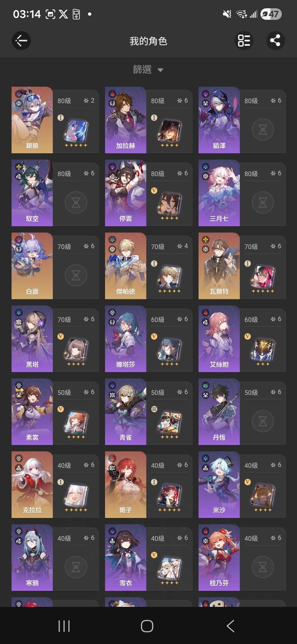Tap empty light cone slot for 貊澤
The height and width of the screenshot is (644, 297).
(x=263, y=130)
